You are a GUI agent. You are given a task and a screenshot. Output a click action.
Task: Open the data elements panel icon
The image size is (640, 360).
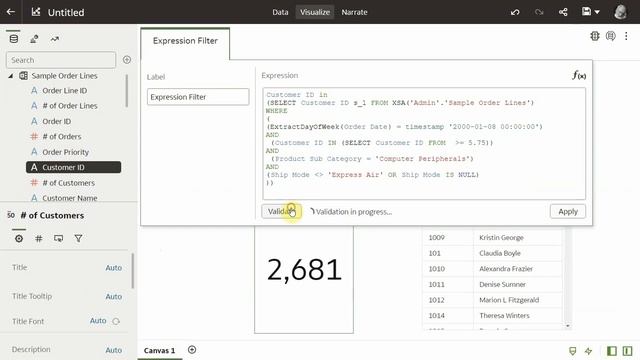pyautogui.click(x=13, y=39)
